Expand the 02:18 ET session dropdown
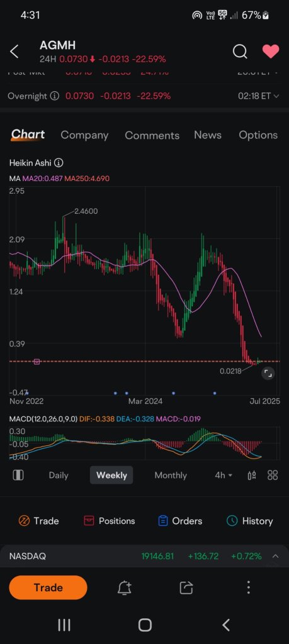This screenshot has width=289, height=644. [259, 96]
